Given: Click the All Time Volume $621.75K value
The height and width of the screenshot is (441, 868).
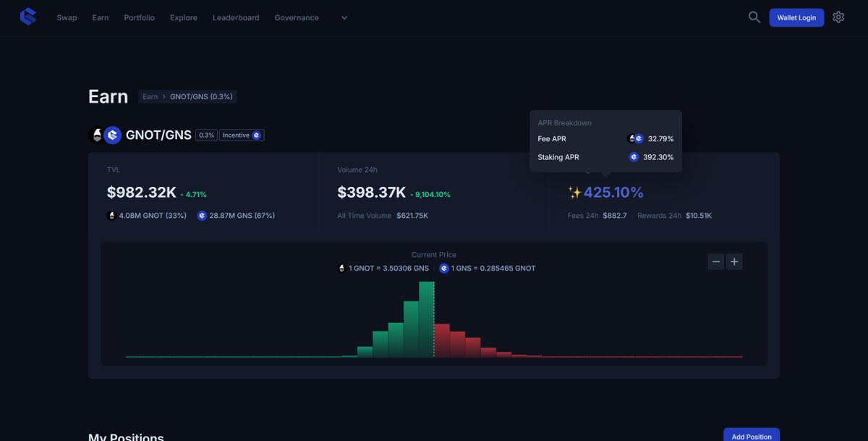Looking at the screenshot, I should [412, 216].
